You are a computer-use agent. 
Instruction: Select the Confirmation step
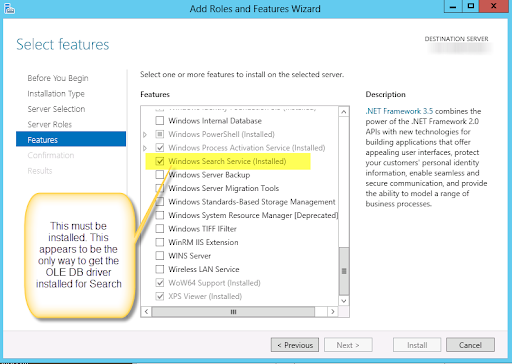click(51, 155)
